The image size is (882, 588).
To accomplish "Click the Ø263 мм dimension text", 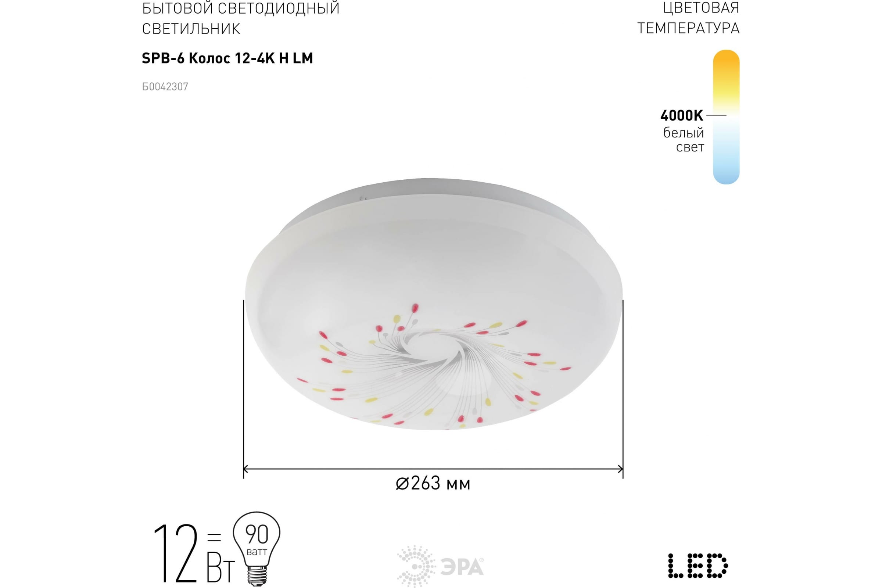I will point(433,484).
